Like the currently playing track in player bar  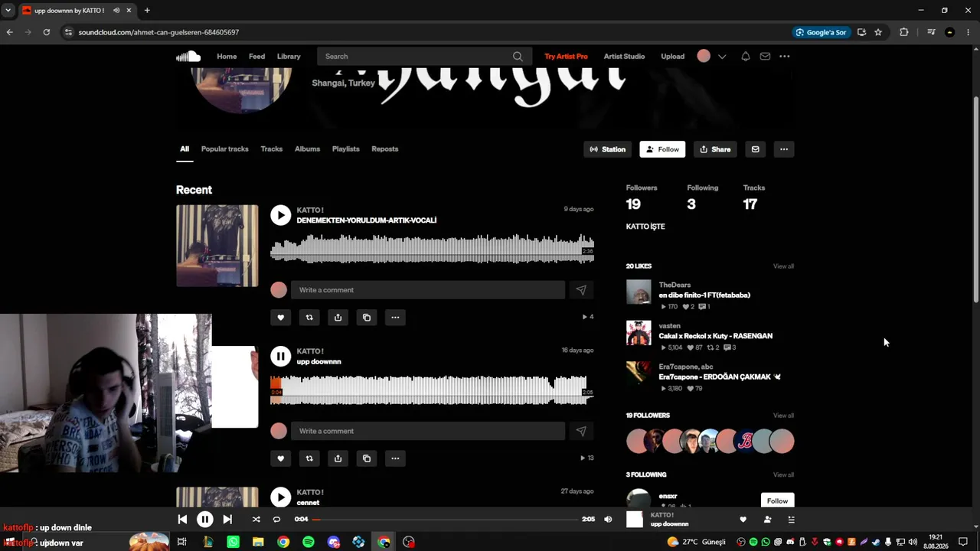click(x=743, y=520)
